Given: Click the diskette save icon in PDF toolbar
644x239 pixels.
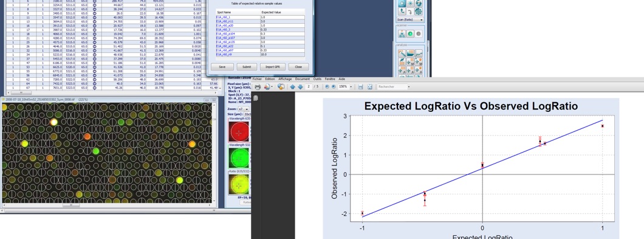Looking at the screenshot, I should (x=360, y=87).
